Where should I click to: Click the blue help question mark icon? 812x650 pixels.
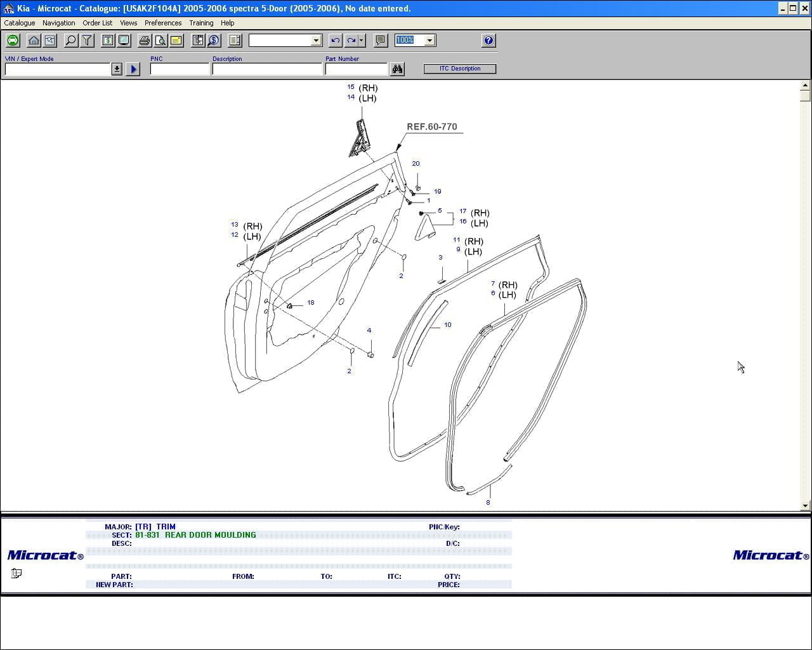488,41
